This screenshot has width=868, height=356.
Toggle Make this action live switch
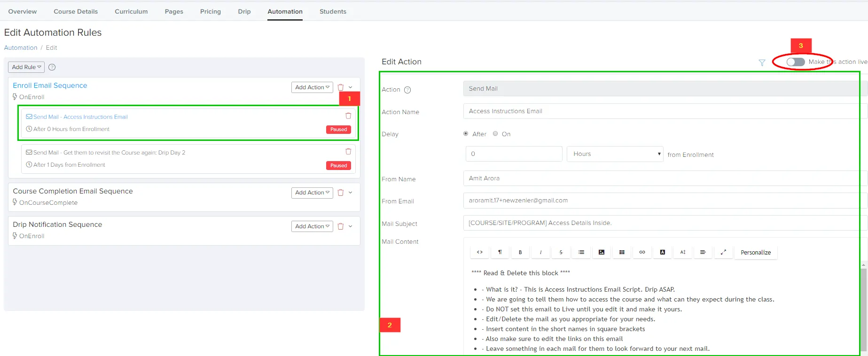click(796, 62)
